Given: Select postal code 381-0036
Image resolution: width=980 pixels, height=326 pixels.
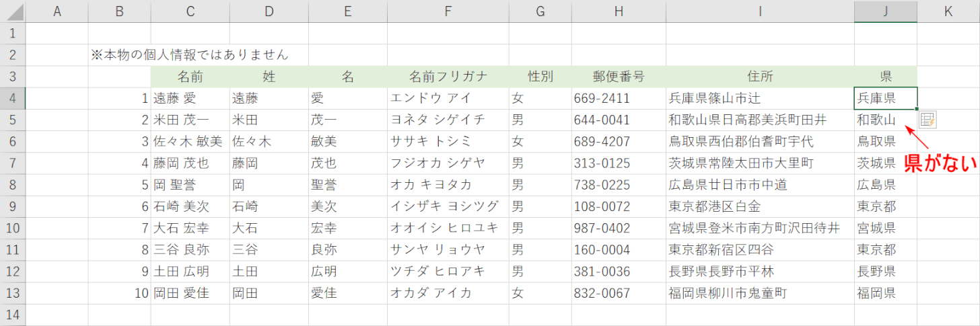Looking at the screenshot, I should [x=619, y=272].
